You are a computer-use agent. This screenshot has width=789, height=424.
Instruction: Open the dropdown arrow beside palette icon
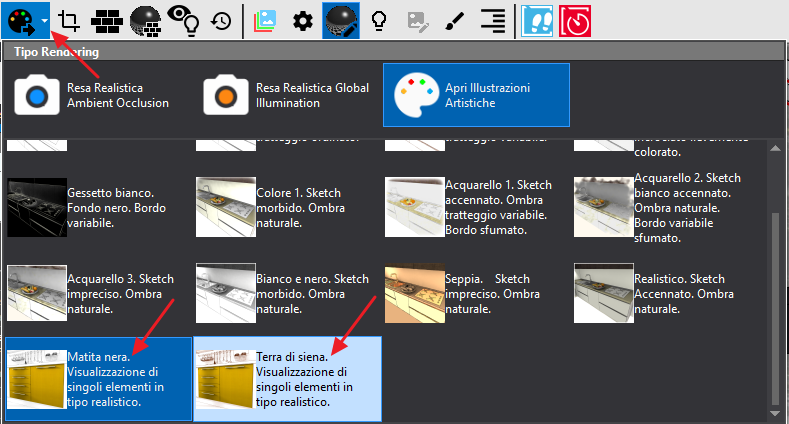tap(44, 20)
